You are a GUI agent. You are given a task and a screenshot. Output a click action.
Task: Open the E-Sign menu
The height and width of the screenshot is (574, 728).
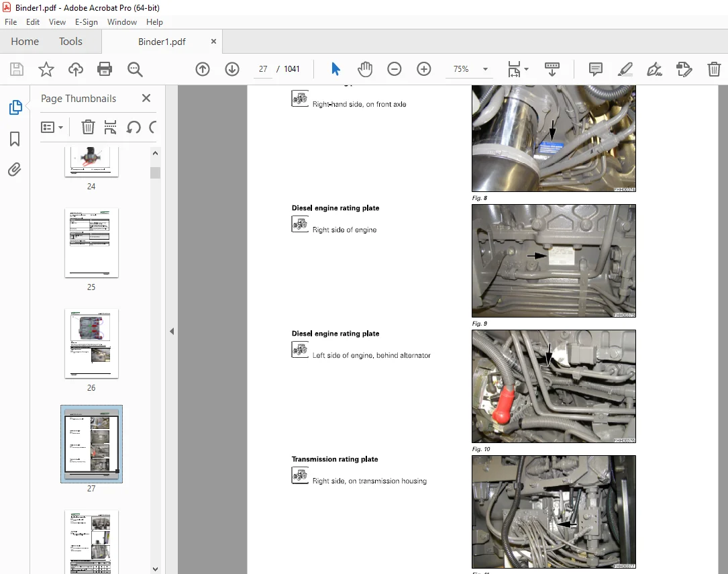click(x=87, y=22)
